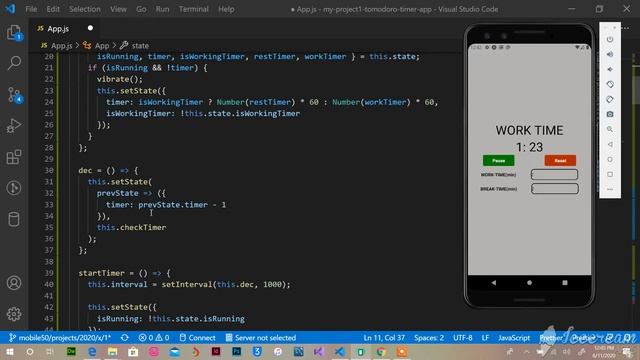Image resolution: width=640 pixels, height=360 pixels.
Task: Open the Run menu
Action: point(162,9)
